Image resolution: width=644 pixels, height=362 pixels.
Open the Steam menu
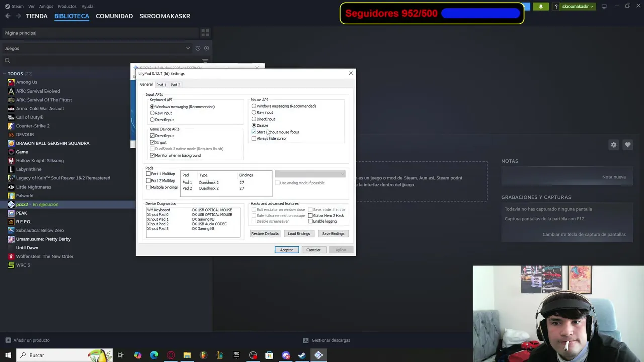pos(14,6)
